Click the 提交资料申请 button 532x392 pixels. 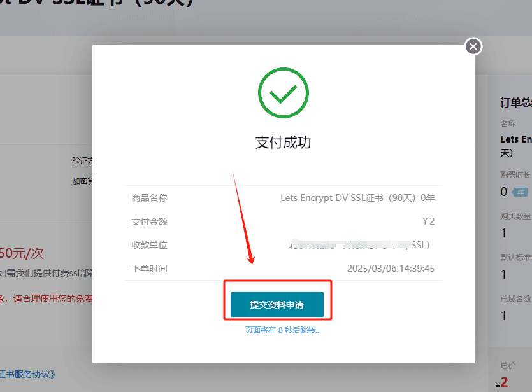point(277,305)
